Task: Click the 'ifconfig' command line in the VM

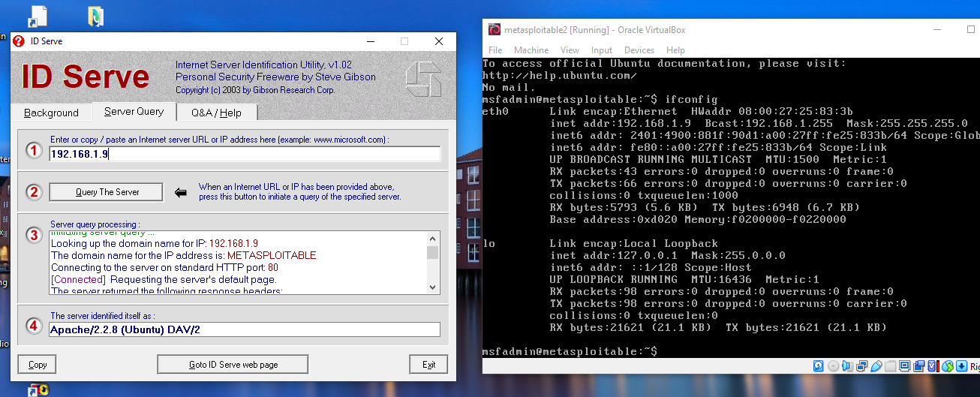Action: pyautogui.click(x=600, y=99)
